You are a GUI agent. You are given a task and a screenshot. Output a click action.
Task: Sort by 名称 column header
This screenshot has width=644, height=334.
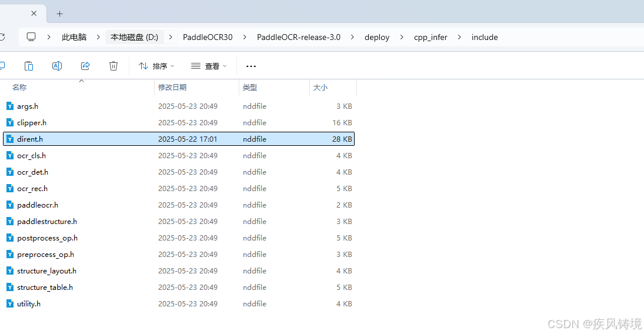click(x=20, y=88)
